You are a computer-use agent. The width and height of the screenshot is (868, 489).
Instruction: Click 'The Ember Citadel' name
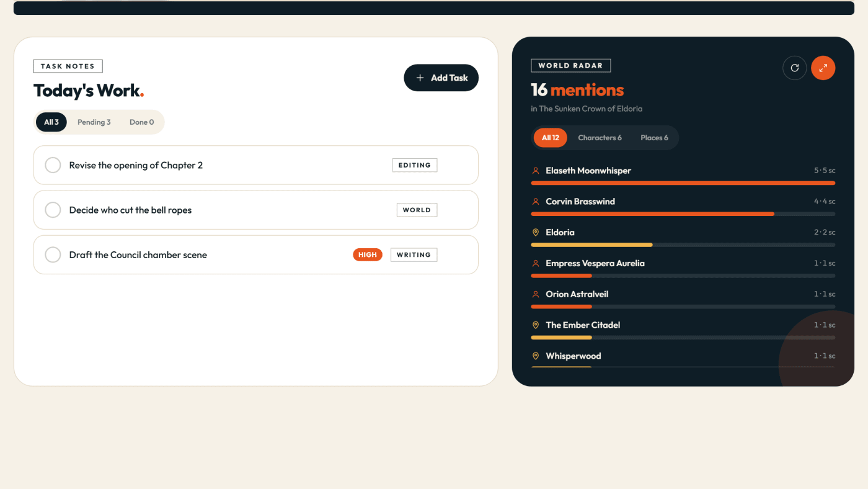pos(583,325)
